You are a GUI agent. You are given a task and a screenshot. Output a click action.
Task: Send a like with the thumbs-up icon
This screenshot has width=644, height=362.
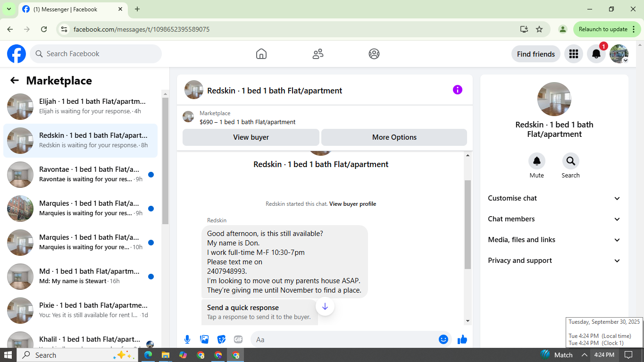point(462,339)
